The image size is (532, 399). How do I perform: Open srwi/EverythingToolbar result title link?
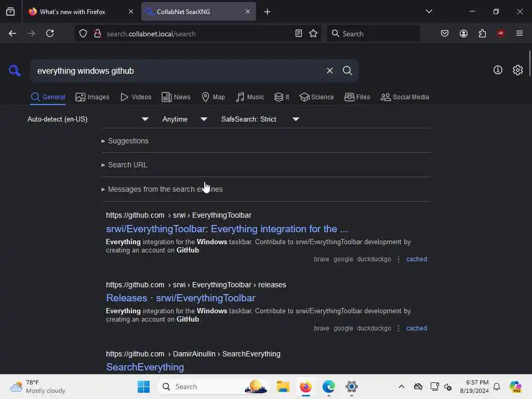pyautogui.click(x=227, y=229)
